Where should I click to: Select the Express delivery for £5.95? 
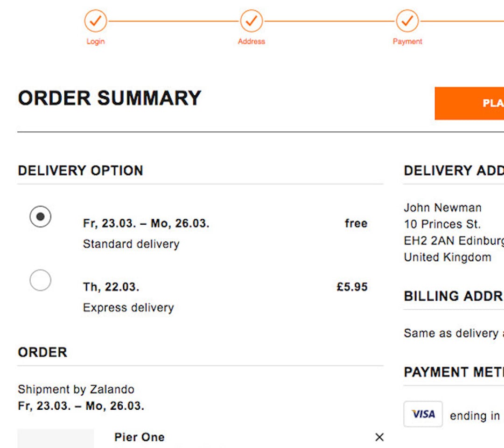point(41,280)
